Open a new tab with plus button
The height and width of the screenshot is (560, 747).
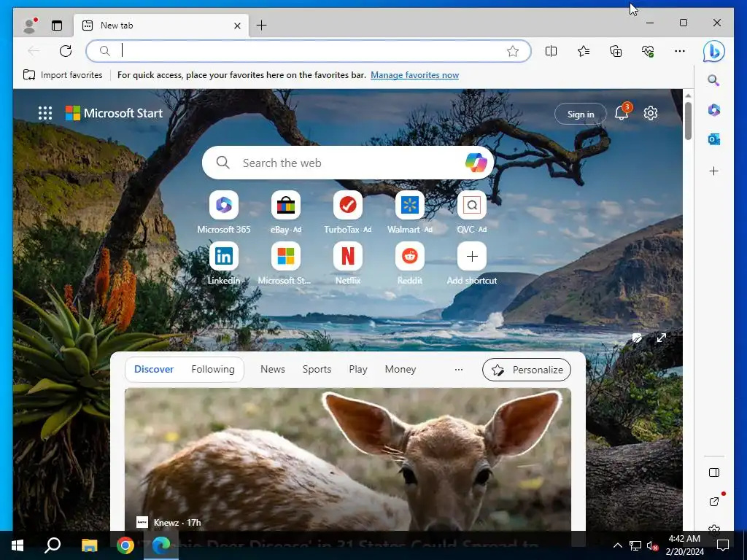tap(262, 26)
